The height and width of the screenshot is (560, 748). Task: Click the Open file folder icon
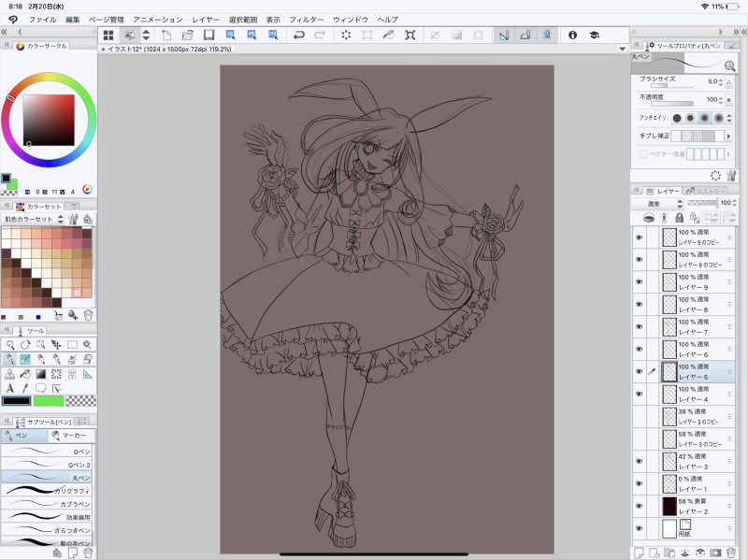188,35
